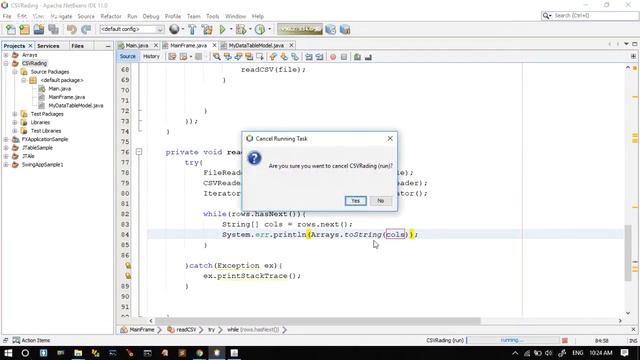The image size is (640, 360).
Task: Click the magnifier Find Selection editor icon
Action: [217, 57]
